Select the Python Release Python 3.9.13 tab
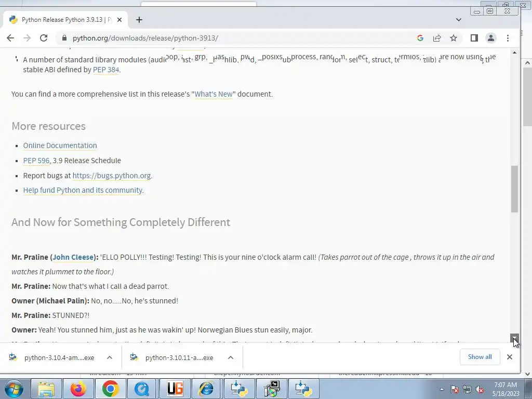This screenshot has height=399, width=532. [x=65, y=20]
